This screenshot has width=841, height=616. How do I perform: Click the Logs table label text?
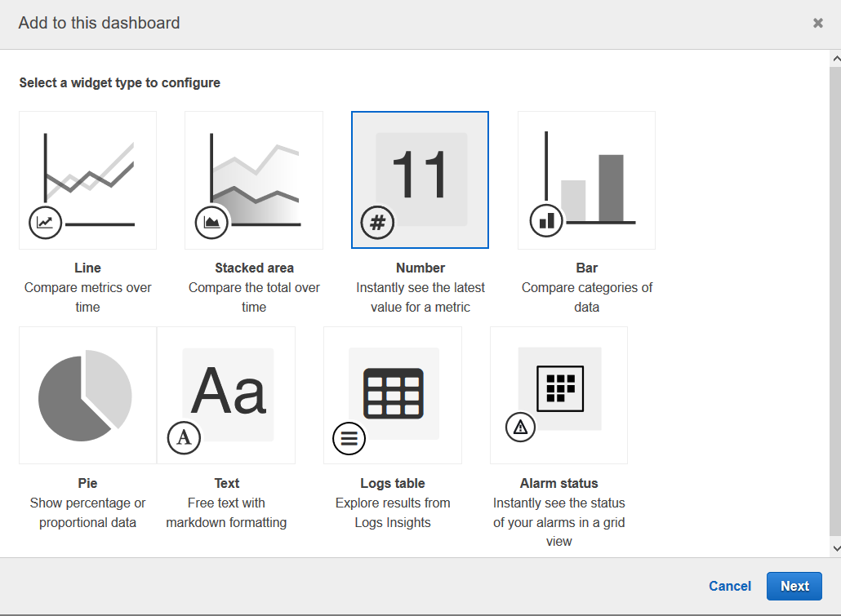click(x=393, y=483)
